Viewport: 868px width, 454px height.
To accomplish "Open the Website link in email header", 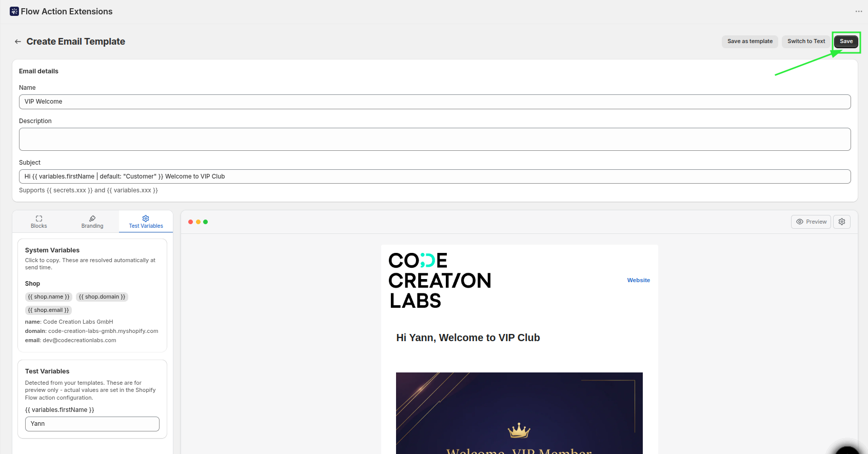I will (x=638, y=280).
